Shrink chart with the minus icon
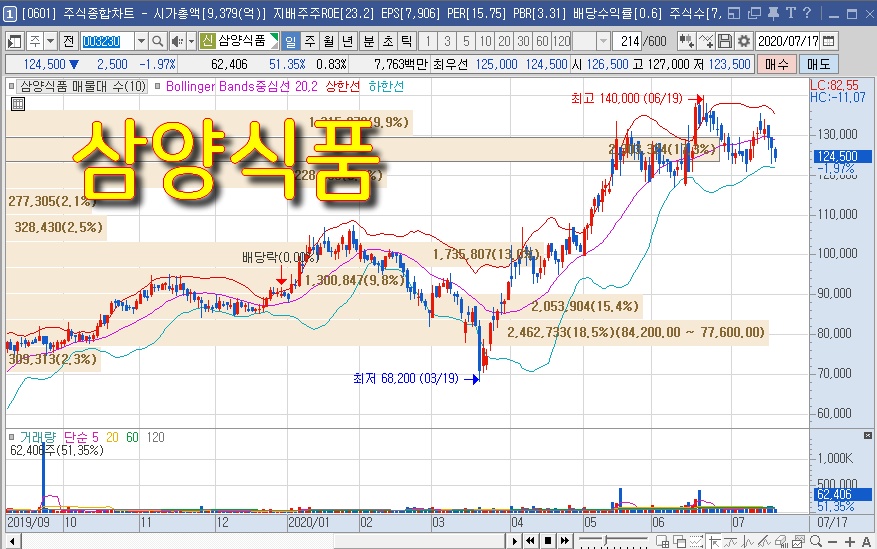Viewport: 877px width, 549px height. point(833,541)
